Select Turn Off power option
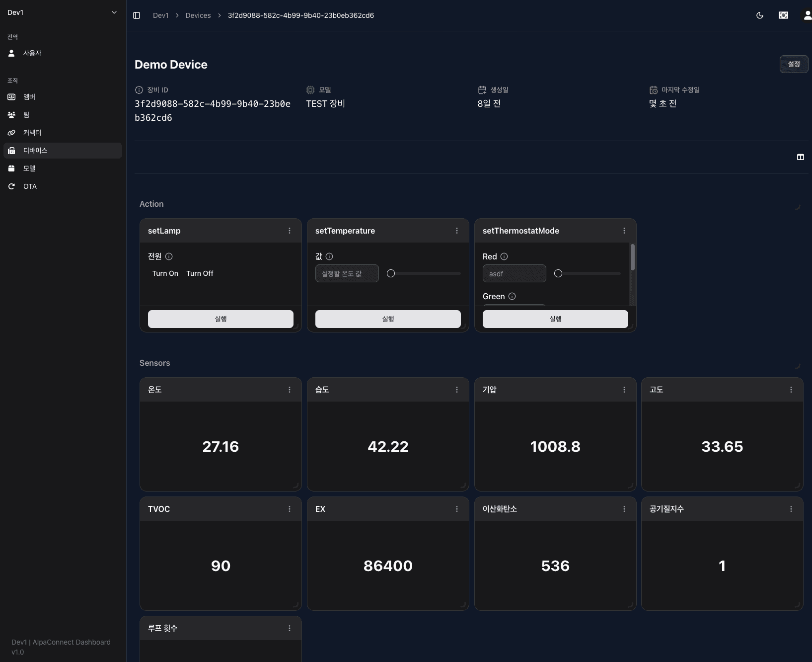Image resolution: width=812 pixels, height=662 pixels. [200, 273]
